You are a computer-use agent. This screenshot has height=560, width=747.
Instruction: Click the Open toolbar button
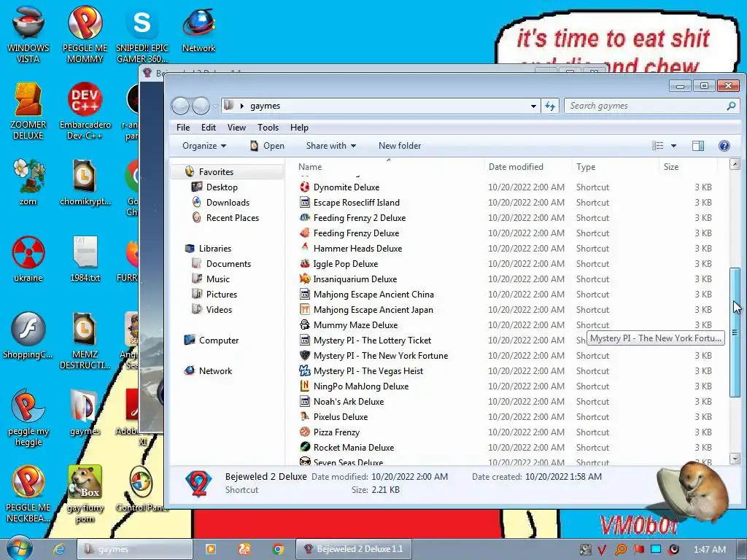pos(267,146)
